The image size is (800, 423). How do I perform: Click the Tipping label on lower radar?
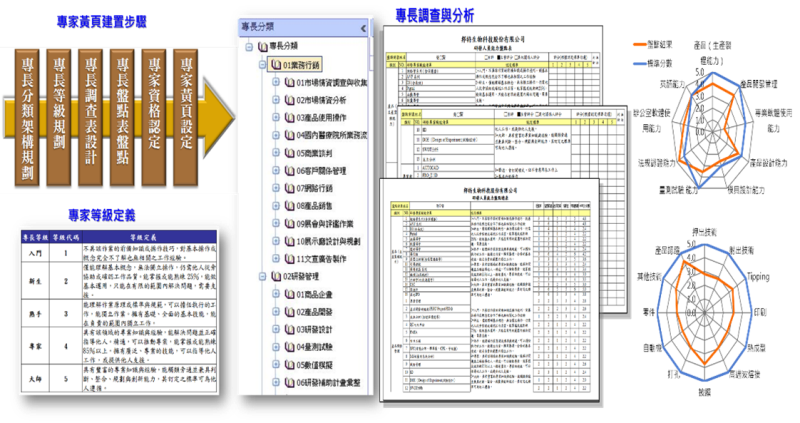(758, 276)
